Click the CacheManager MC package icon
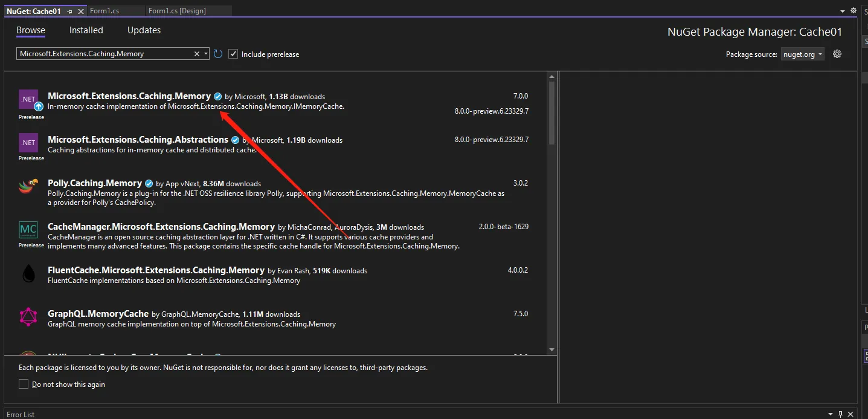The image size is (868, 419). (28, 230)
